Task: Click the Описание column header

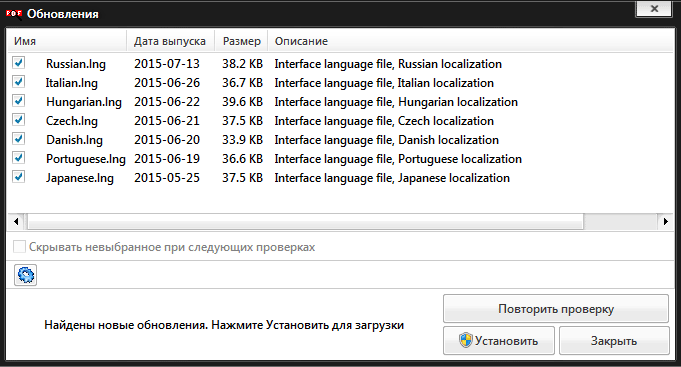Action: [x=470, y=41]
